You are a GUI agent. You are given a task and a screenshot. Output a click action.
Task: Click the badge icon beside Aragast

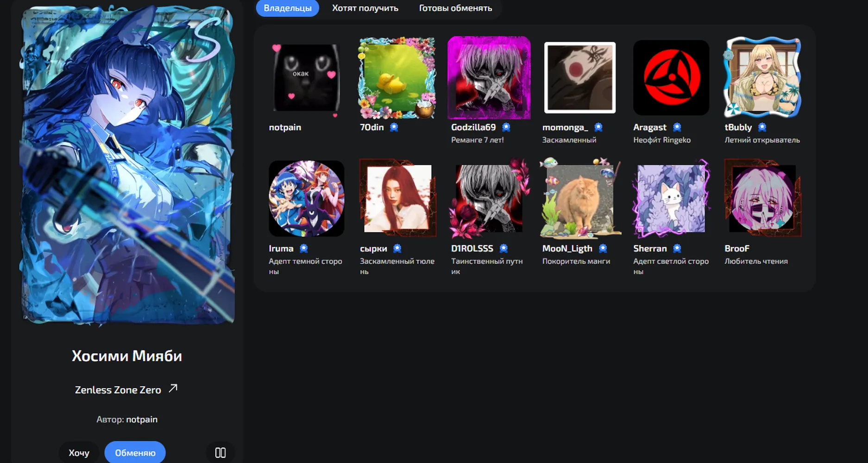(x=677, y=127)
